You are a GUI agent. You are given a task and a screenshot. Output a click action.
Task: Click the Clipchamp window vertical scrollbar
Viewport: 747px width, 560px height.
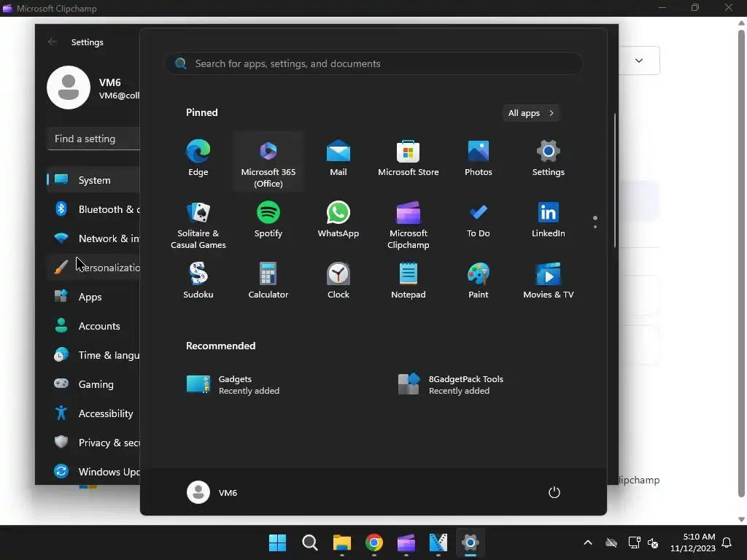click(742, 264)
